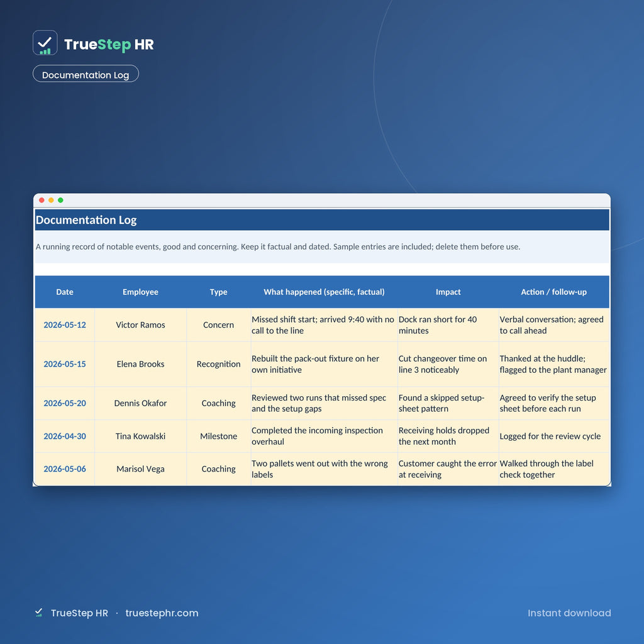The width and height of the screenshot is (644, 644).
Task: Select the Dennis Okafor employee cell
Action: (140, 403)
